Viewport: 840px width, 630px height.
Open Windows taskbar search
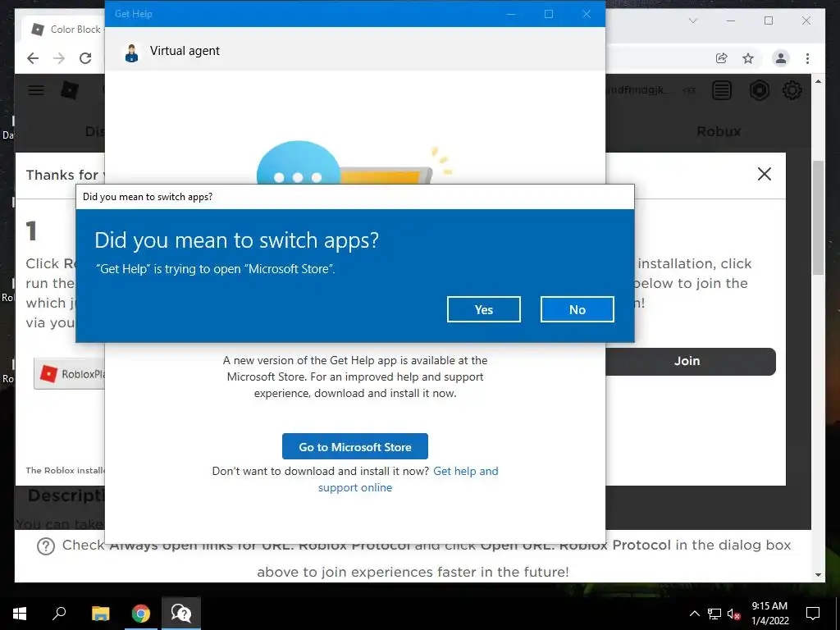pyautogui.click(x=59, y=614)
